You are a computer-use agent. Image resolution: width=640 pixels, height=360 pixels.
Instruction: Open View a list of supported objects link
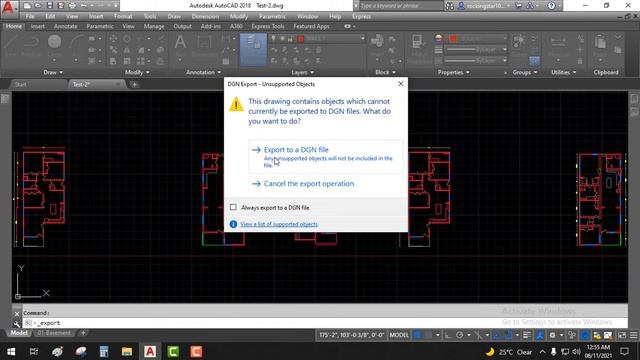(x=279, y=224)
